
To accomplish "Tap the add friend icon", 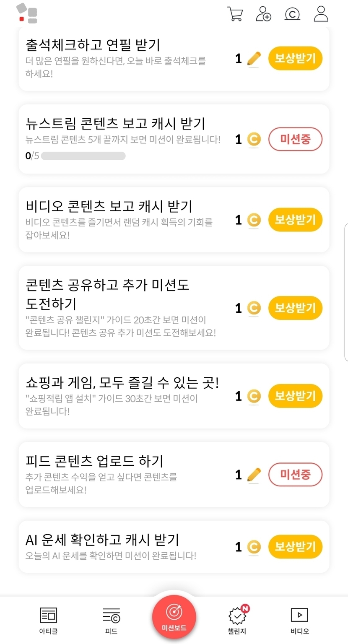I will point(263,14).
